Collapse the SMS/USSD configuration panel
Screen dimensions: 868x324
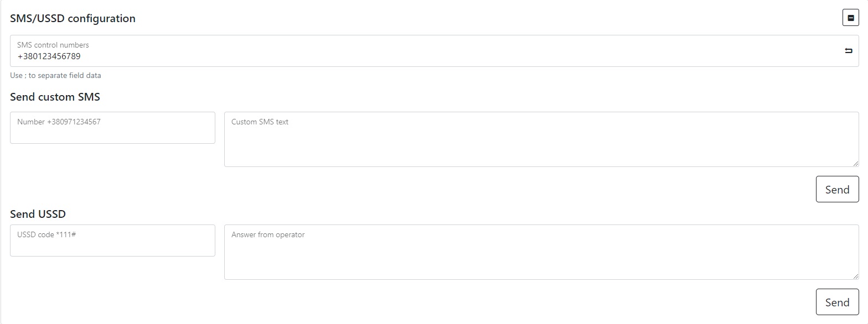click(x=850, y=18)
